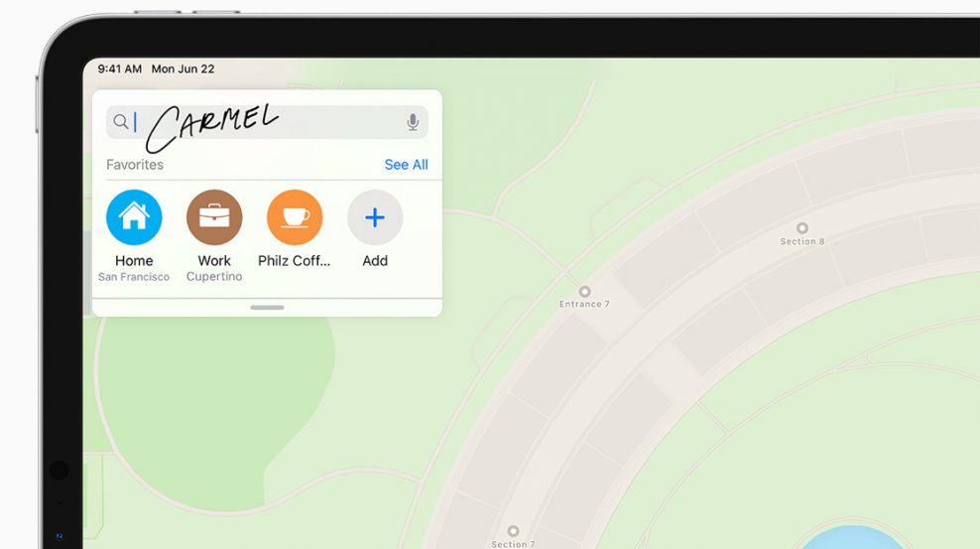
Task: Click the Section 7 map pin
Action: point(513,531)
